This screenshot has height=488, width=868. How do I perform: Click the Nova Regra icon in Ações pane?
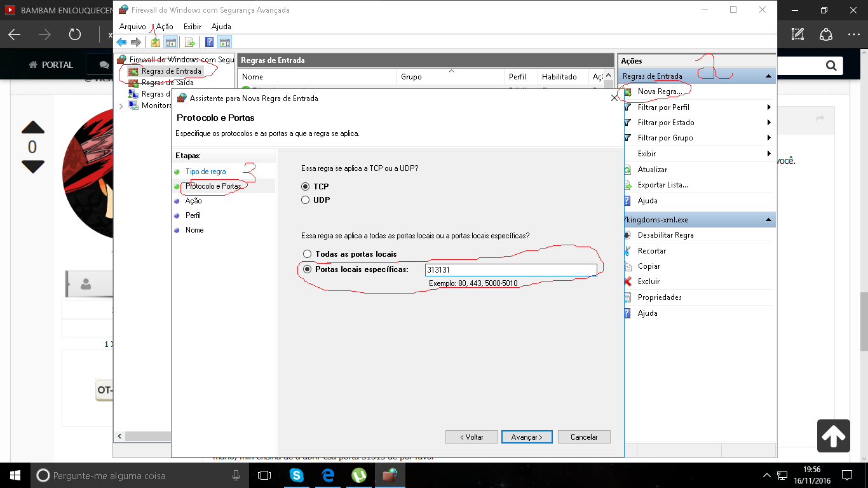628,91
